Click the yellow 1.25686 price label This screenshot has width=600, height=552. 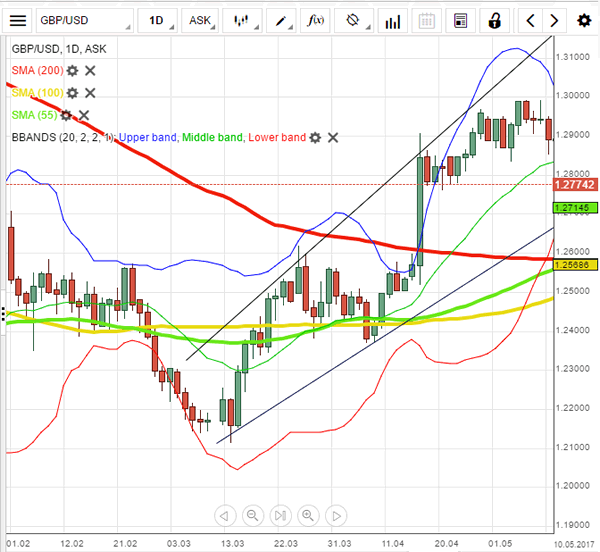(x=575, y=265)
